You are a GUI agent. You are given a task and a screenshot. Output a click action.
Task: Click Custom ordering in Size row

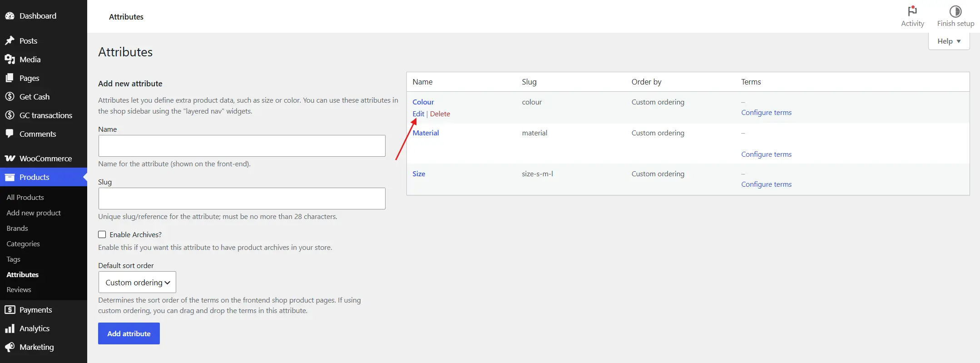[x=658, y=174]
